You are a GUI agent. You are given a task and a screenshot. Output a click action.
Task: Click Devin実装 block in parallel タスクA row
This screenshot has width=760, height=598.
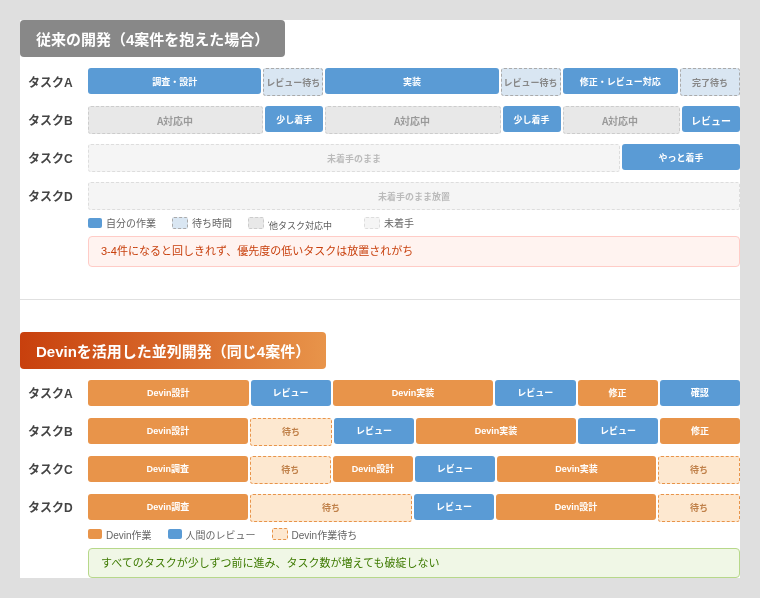click(x=413, y=393)
